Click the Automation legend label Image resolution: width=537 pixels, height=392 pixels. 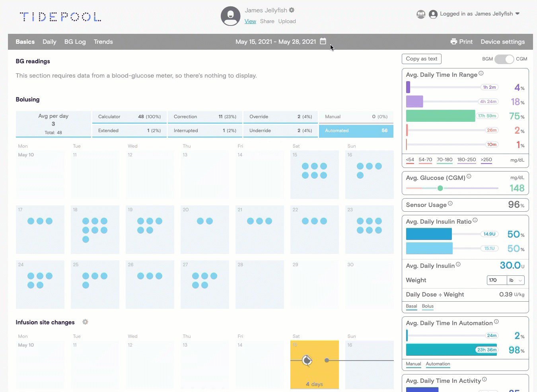pyautogui.click(x=438, y=364)
